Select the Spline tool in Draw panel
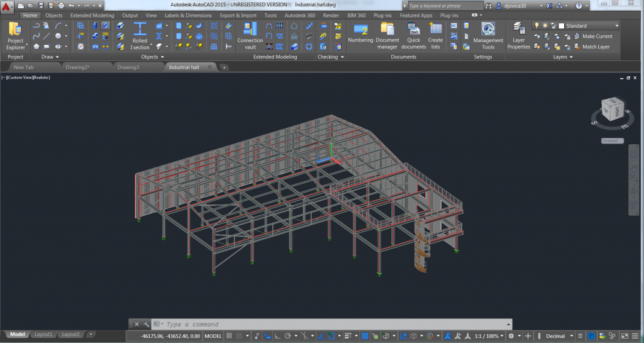This screenshot has width=644, height=343. tap(36, 36)
